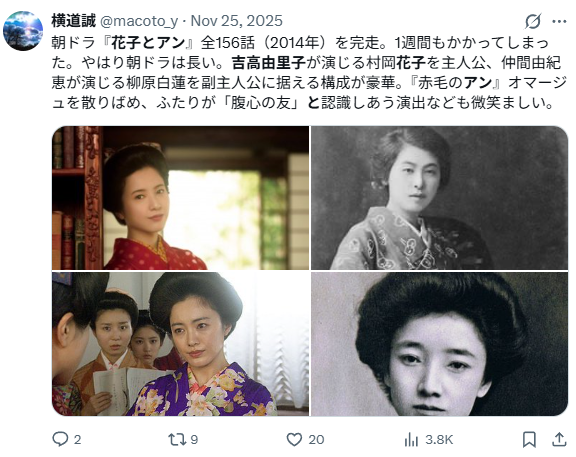Open 横道誠 display name link
This screenshot has width=576, height=457.
tap(73, 21)
